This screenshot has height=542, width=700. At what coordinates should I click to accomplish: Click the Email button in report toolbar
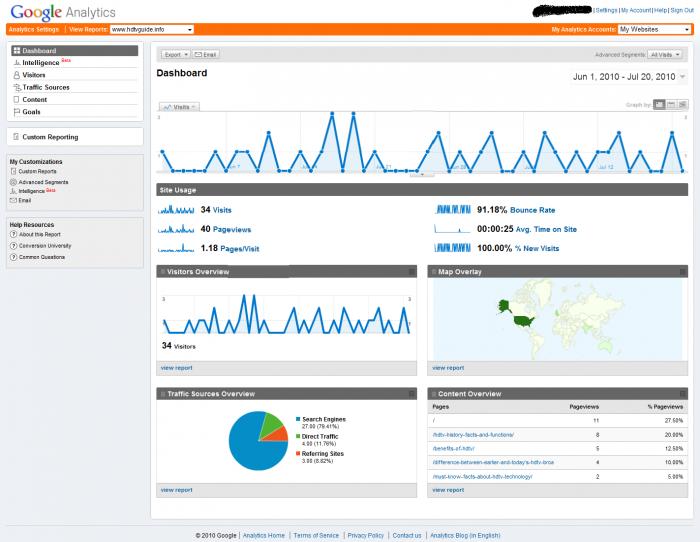point(206,54)
